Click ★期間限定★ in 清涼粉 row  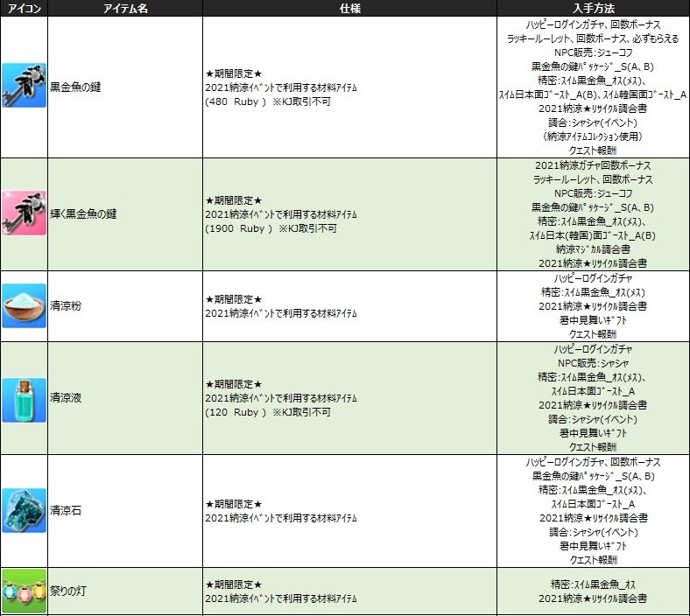pyautogui.click(x=234, y=299)
